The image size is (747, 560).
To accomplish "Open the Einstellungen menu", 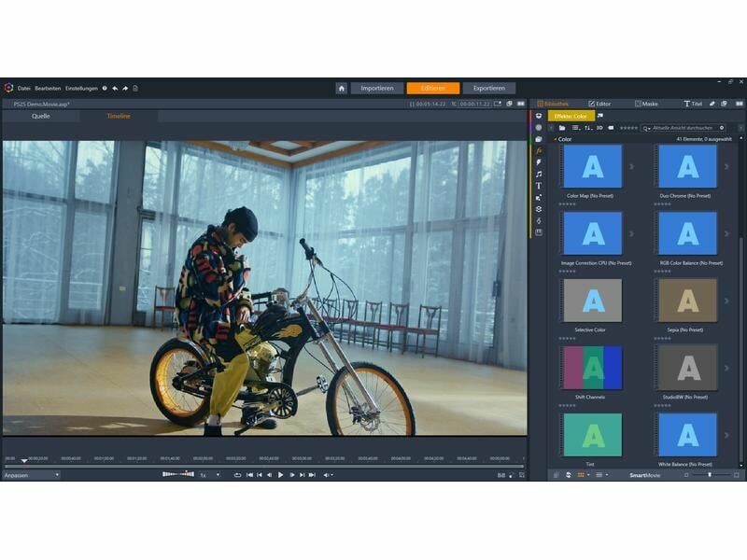I will pyautogui.click(x=81, y=89).
